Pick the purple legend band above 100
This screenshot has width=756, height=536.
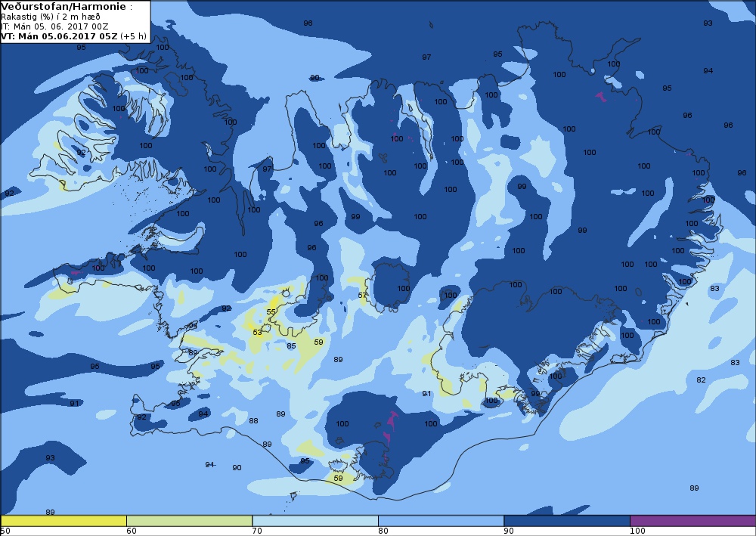pos(692,521)
